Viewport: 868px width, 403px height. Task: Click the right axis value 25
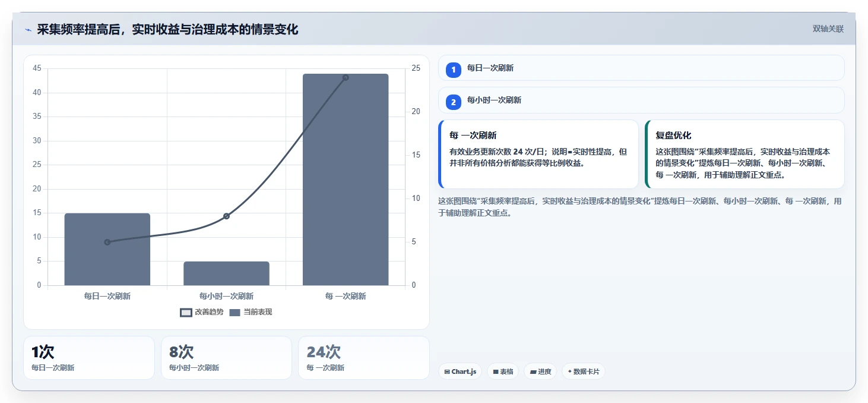coord(416,68)
